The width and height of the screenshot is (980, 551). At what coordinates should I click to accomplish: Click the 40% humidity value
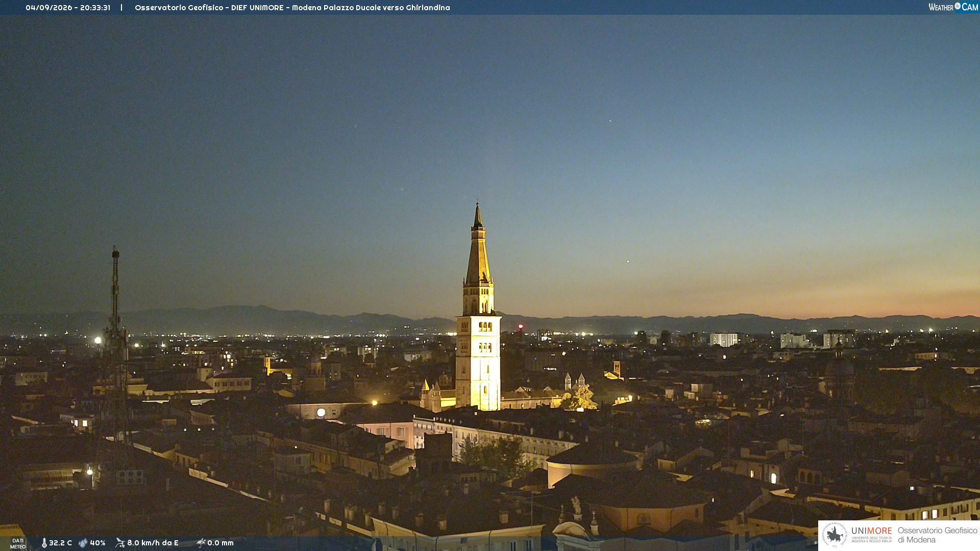coord(97,543)
